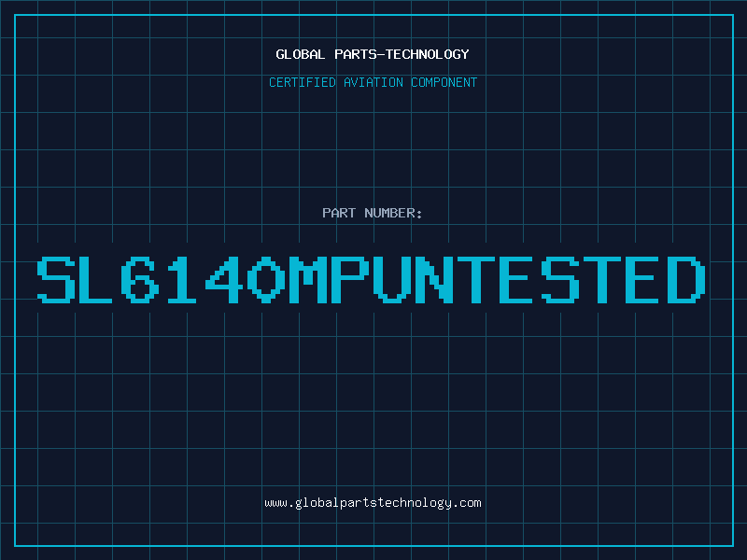This screenshot has height=560, width=747.
Task: Click the PART NUMBER: label
Action: [372, 213]
